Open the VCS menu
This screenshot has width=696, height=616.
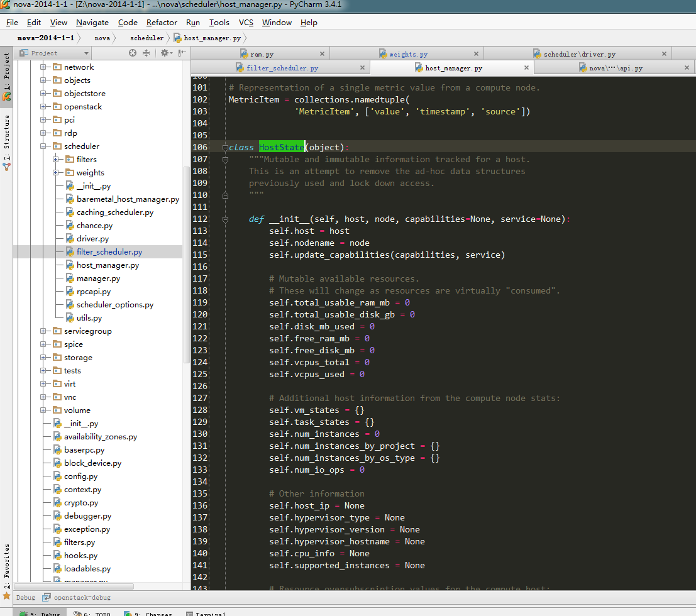(246, 22)
